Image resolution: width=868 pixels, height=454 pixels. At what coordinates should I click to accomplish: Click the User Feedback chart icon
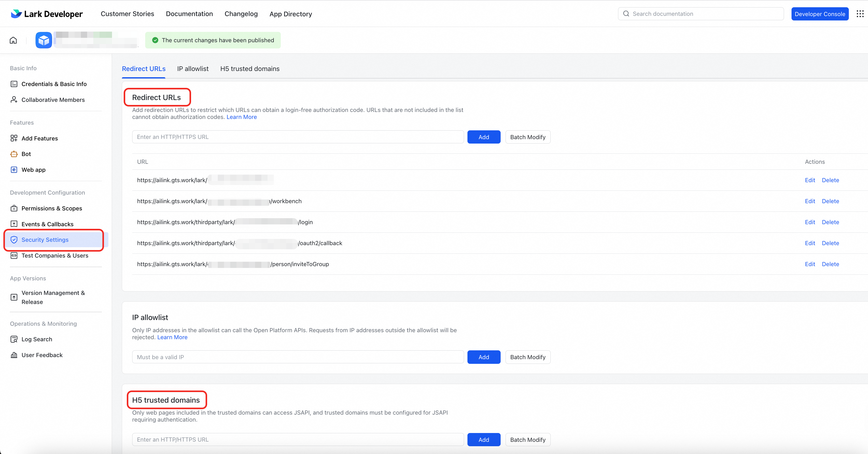(x=14, y=355)
